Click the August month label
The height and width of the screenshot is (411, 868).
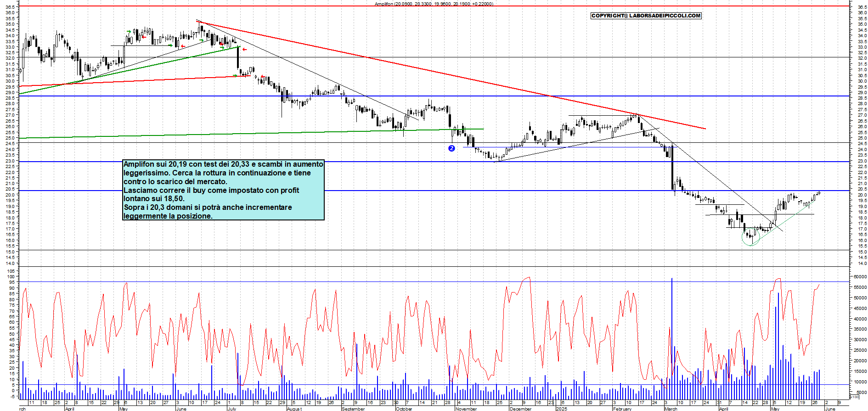point(294,409)
